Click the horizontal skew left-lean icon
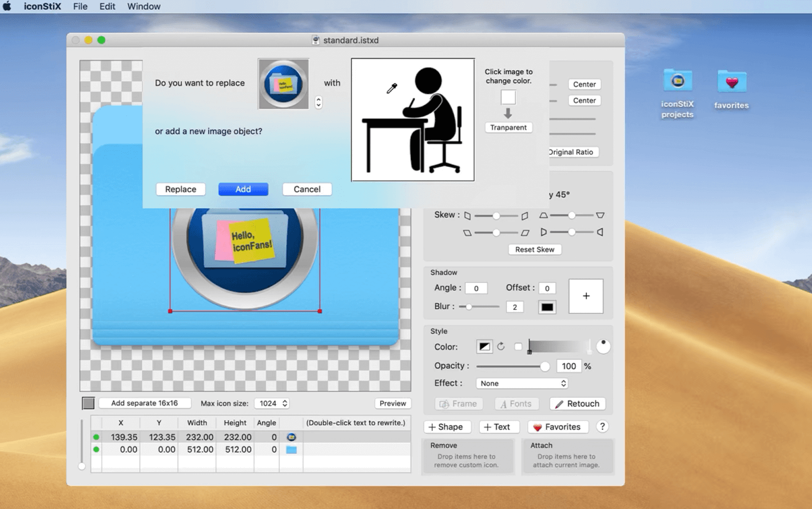The image size is (812, 509). point(467,216)
